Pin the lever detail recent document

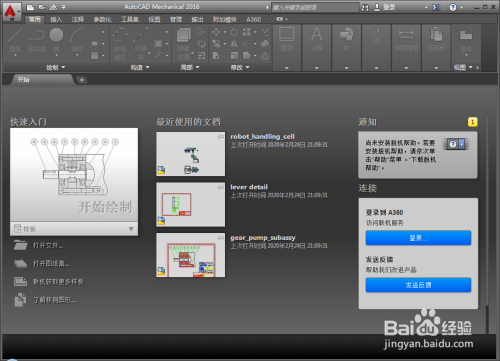point(221,187)
